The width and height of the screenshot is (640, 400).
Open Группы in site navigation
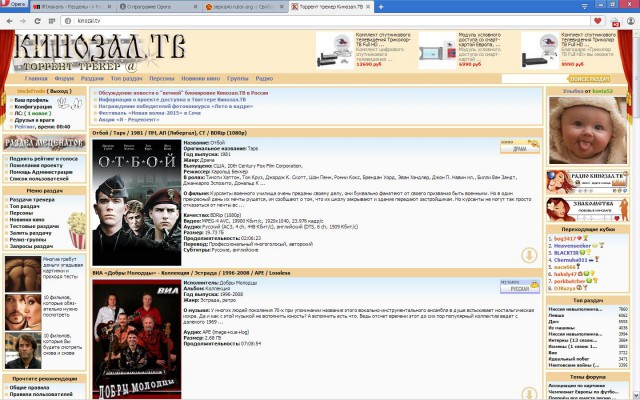click(x=238, y=78)
